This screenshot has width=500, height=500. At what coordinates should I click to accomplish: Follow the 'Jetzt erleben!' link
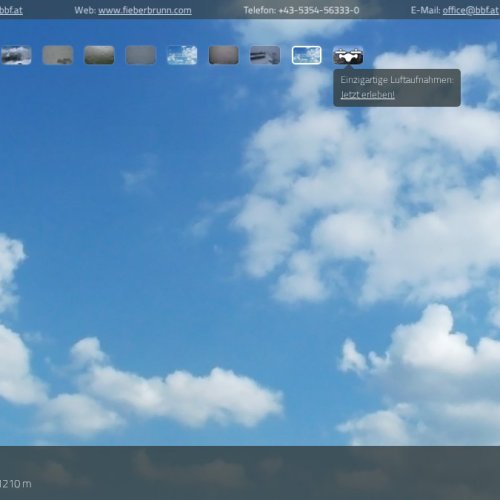click(x=367, y=95)
